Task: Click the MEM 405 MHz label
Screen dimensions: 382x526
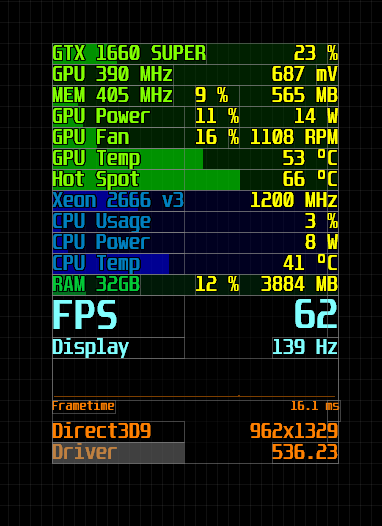Action: (113, 95)
